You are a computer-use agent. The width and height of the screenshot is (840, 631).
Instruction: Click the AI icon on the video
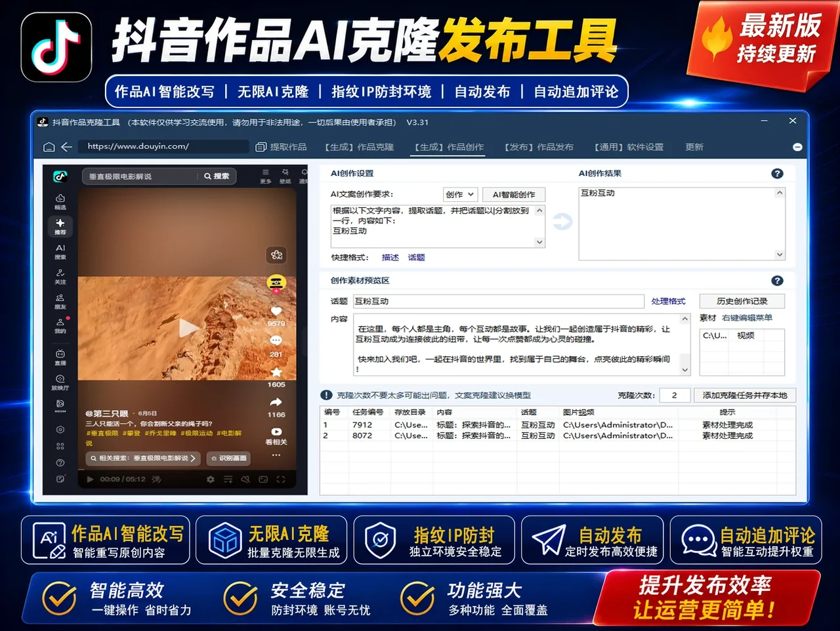click(276, 254)
